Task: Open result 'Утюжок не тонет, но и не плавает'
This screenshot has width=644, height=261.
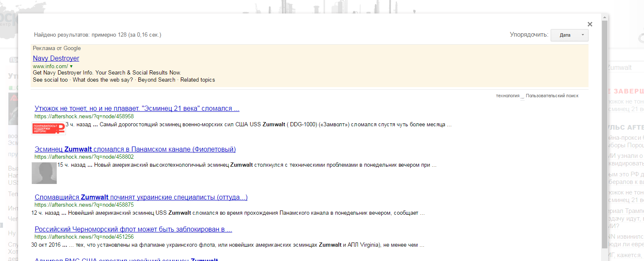Action: (x=137, y=109)
